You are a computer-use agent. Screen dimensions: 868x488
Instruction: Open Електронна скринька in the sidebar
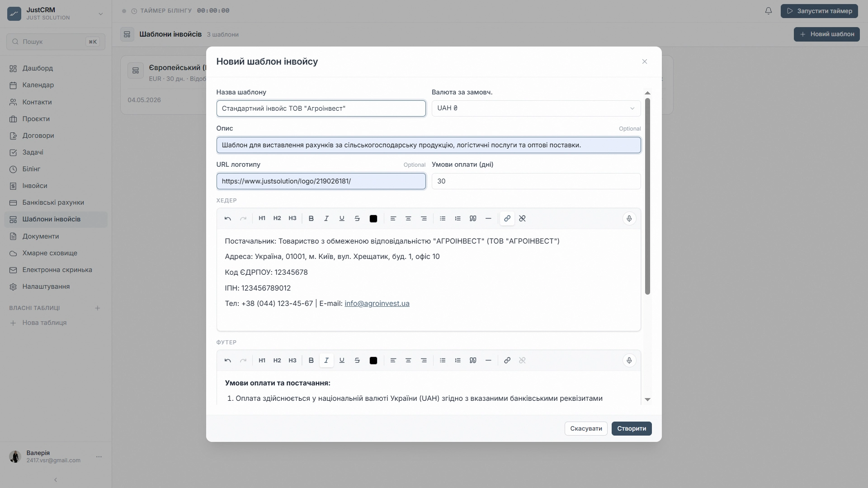click(56, 270)
